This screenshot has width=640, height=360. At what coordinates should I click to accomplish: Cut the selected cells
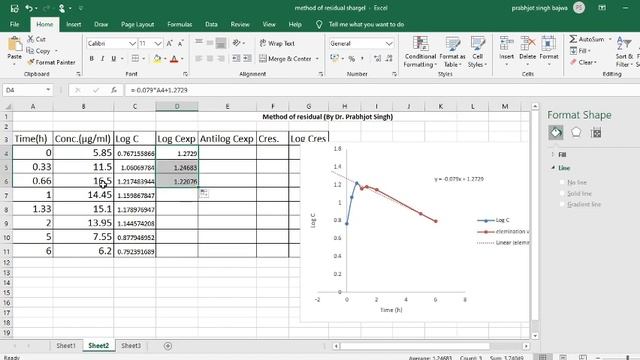pos(36,39)
